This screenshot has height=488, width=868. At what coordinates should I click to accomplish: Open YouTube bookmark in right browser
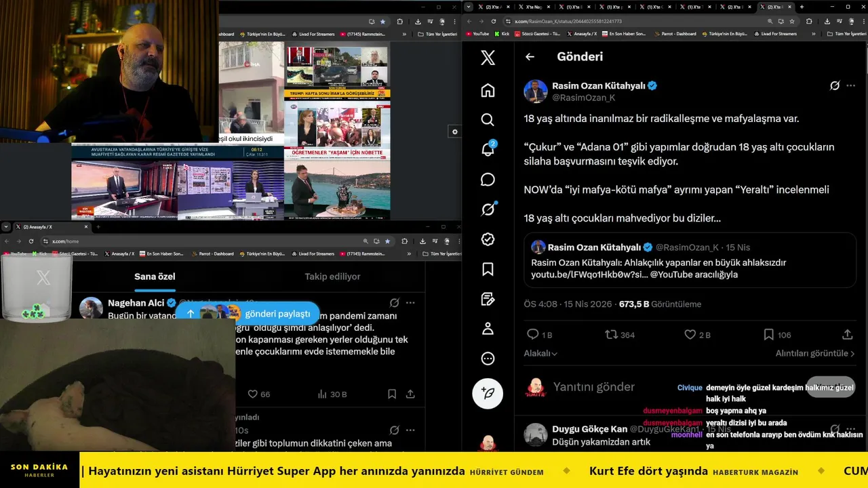(477, 34)
